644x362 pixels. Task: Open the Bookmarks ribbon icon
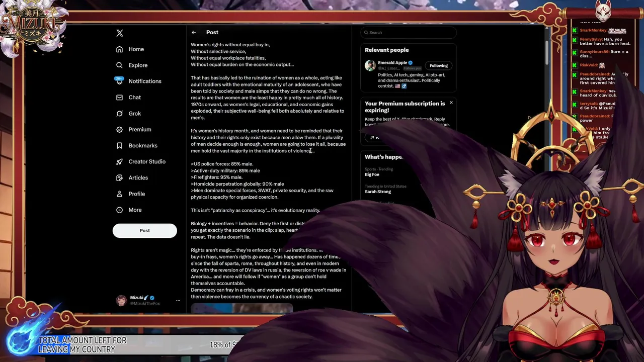(119, 146)
